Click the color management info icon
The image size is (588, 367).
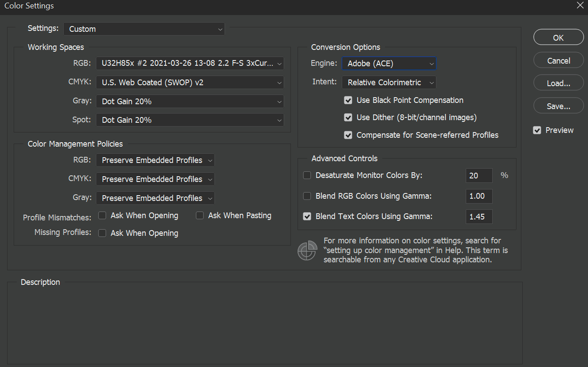coord(307,250)
